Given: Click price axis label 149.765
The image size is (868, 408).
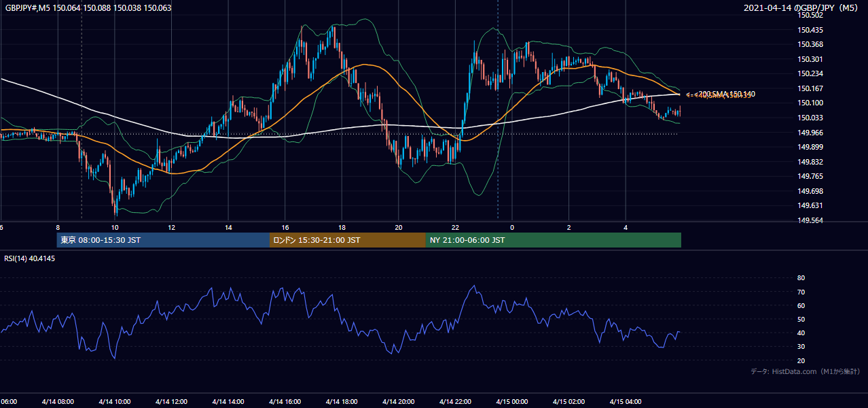Looking at the screenshot, I should click(x=810, y=176).
